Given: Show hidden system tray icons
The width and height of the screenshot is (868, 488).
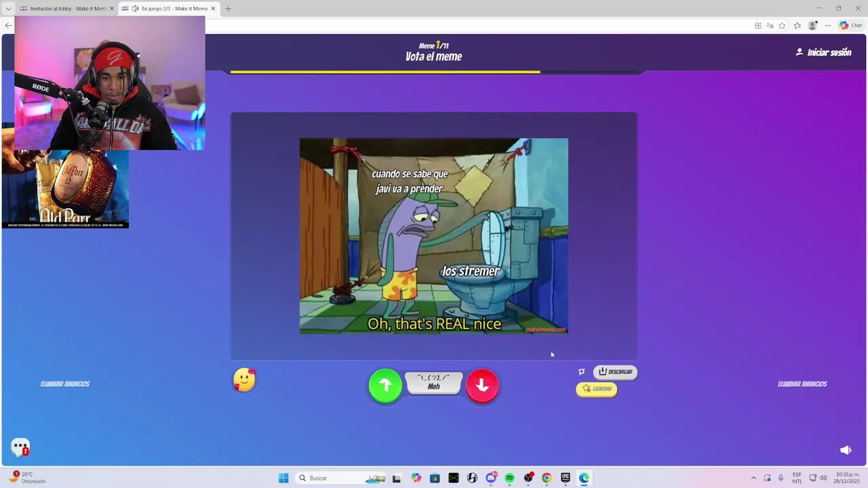Looking at the screenshot, I should (x=753, y=478).
